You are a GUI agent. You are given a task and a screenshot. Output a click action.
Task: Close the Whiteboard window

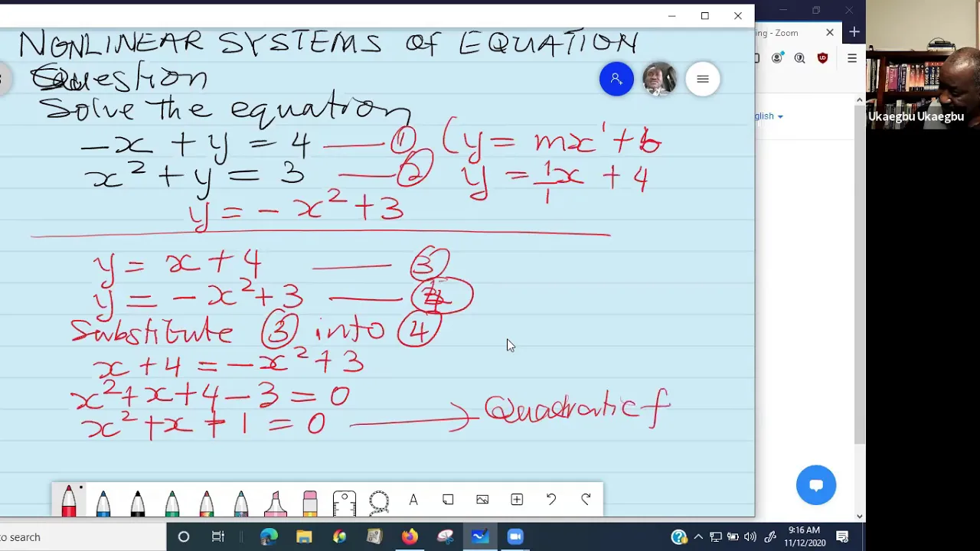pyautogui.click(x=738, y=15)
